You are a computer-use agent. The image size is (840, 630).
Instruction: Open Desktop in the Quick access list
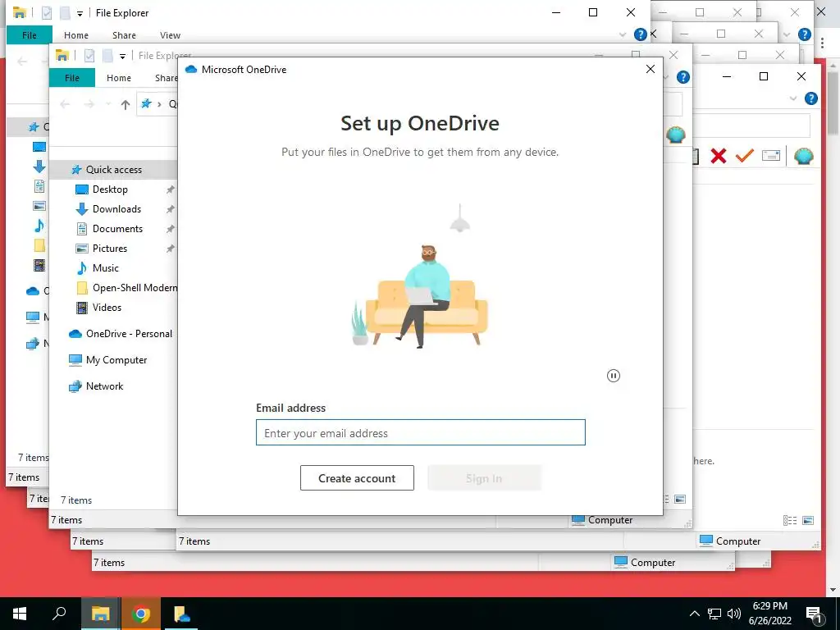click(x=110, y=189)
